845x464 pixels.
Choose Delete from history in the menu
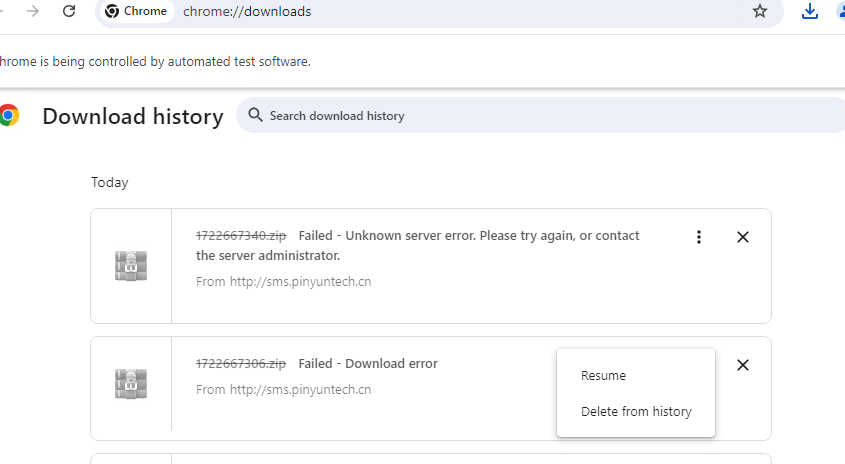(x=636, y=412)
